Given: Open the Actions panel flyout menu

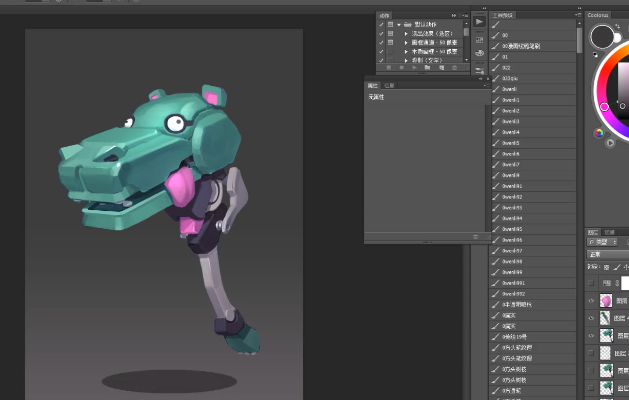Looking at the screenshot, I should pos(465,15).
